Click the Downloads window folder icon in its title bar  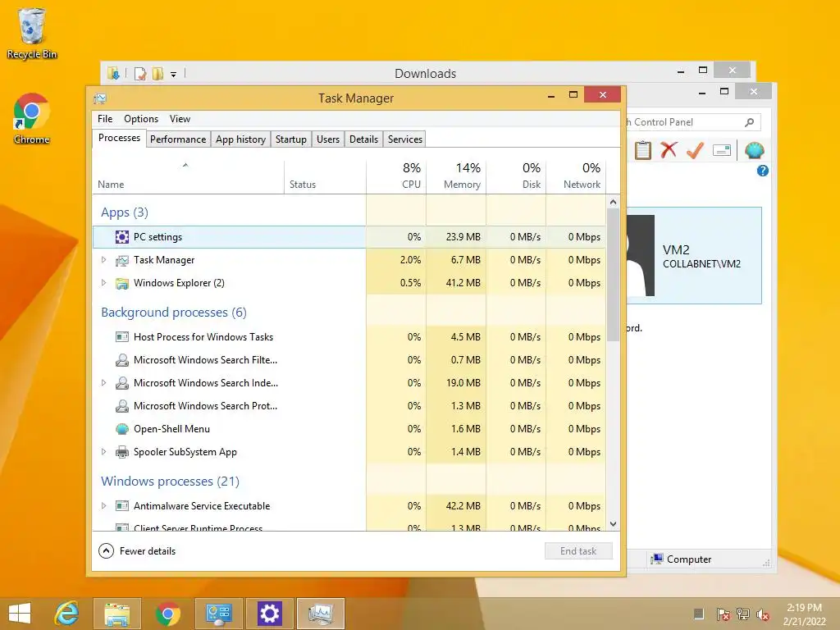[x=113, y=73]
